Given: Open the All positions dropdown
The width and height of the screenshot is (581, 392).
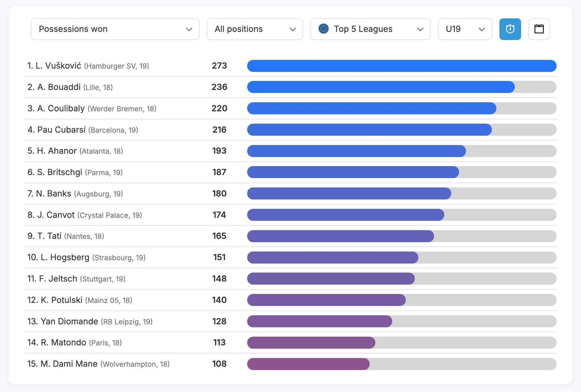Looking at the screenshot, I should (255, 29).
